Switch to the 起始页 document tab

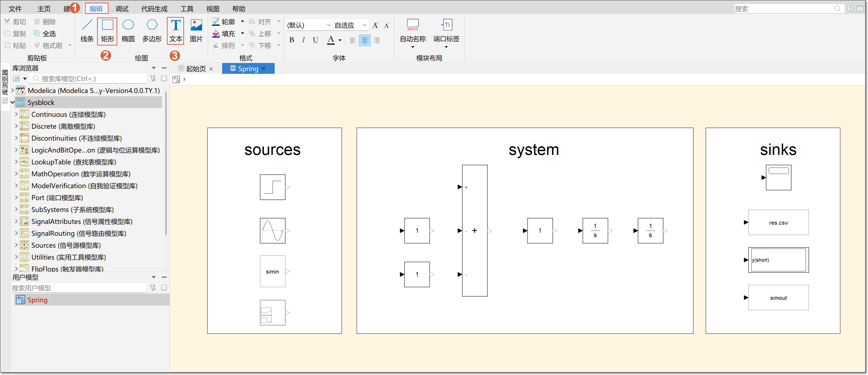point(196,69)
